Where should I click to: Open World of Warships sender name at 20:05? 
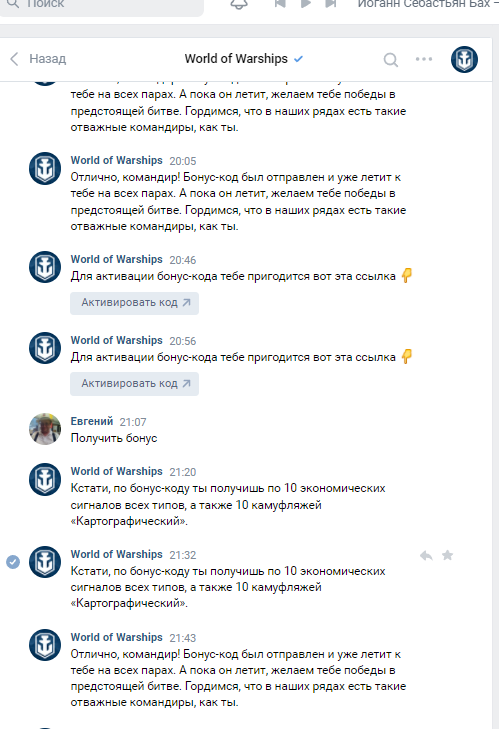(116, 160)
